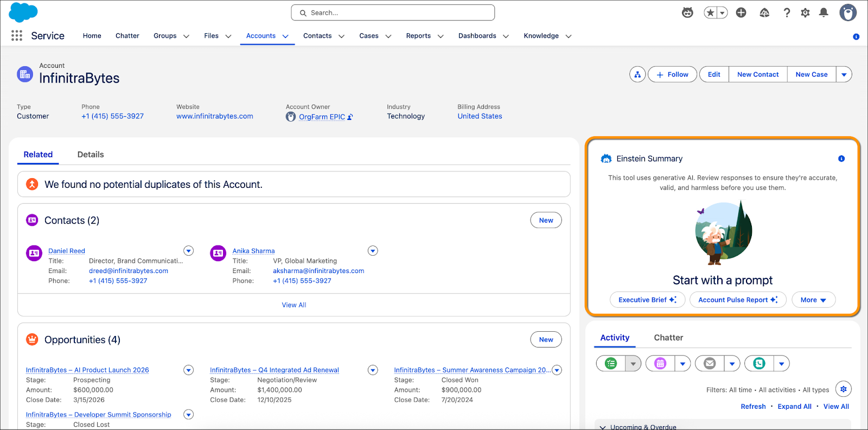
Task: Click the Log a Call icon
Action: 759,363
